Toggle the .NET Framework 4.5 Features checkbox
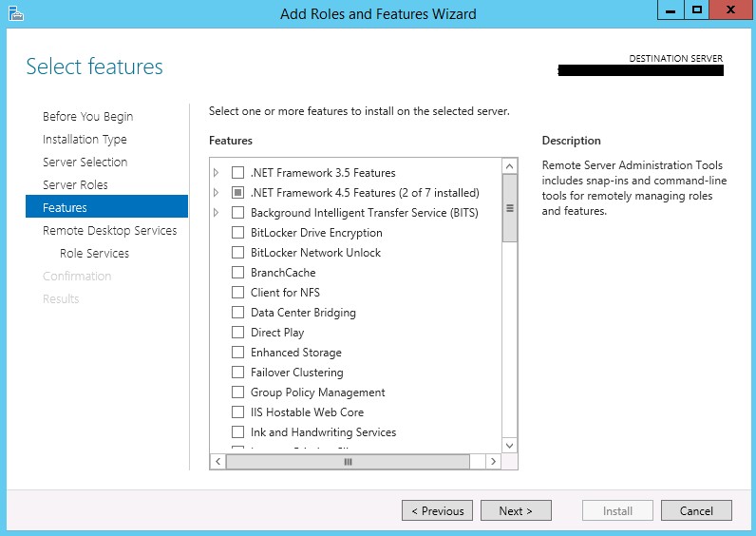 click(238, 193)
